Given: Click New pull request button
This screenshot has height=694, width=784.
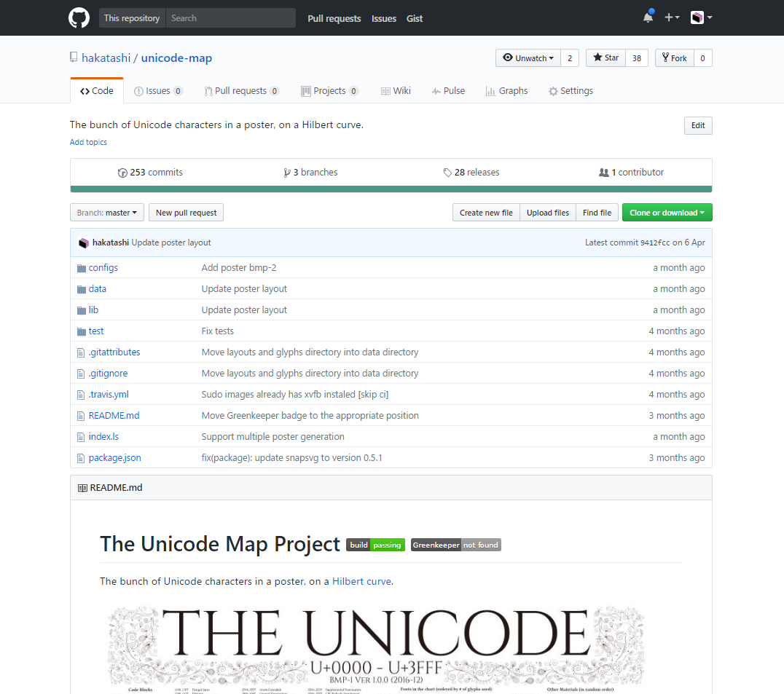Looking at the screenshot, I should coord(186,213).
